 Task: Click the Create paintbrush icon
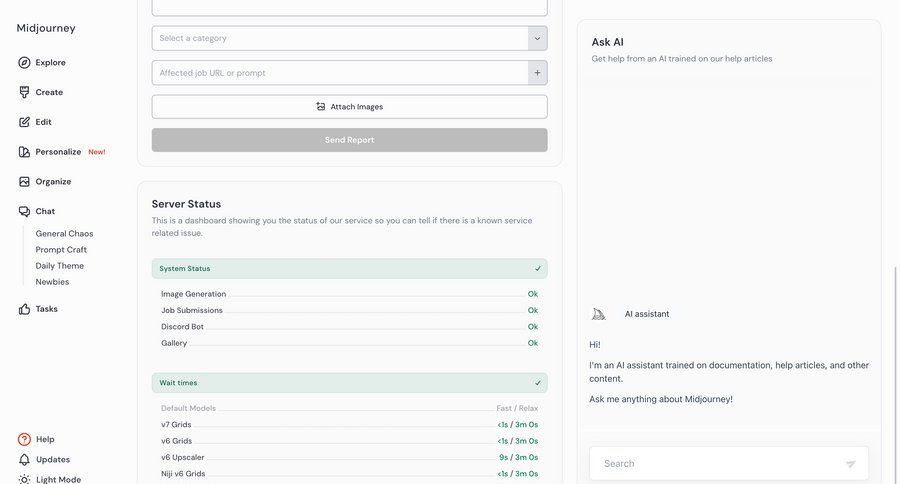coord(24,92)
